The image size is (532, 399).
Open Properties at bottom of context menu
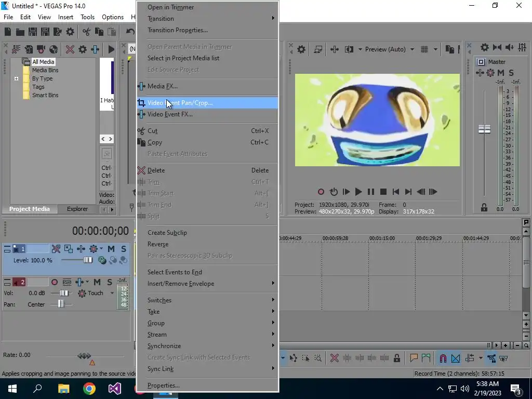coord(208,385)
